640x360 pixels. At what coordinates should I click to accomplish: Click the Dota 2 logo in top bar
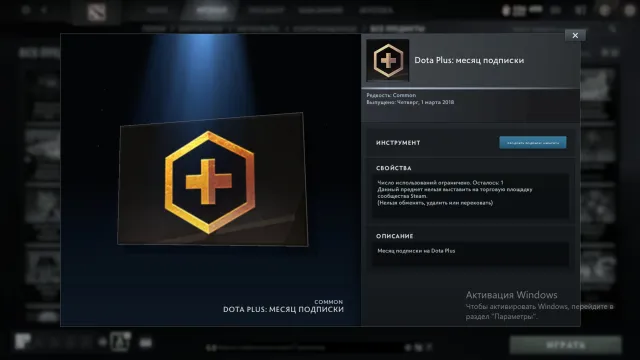[x=96, y=12]
